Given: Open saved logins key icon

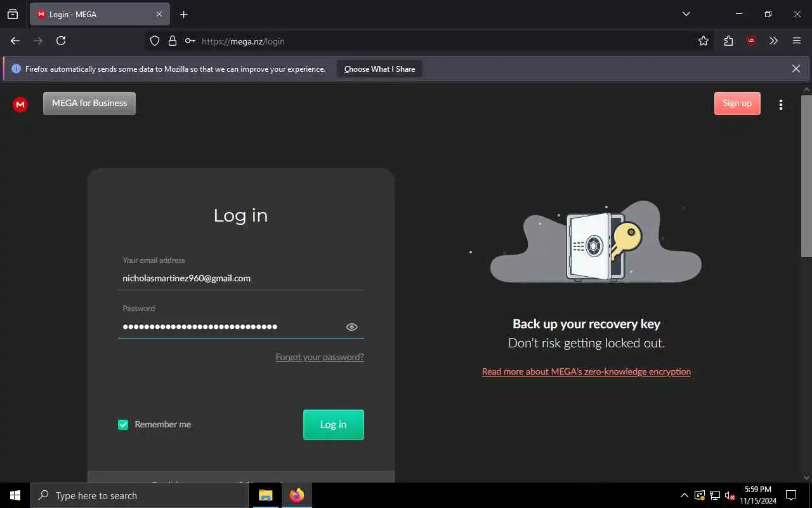Looking at the screenshot, I should tap(190, 41).
